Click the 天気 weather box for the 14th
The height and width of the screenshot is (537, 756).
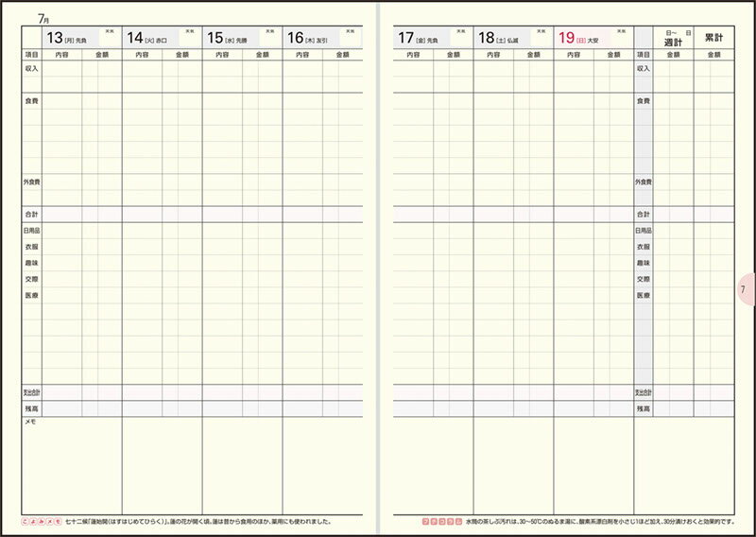[x=190, y=37]
